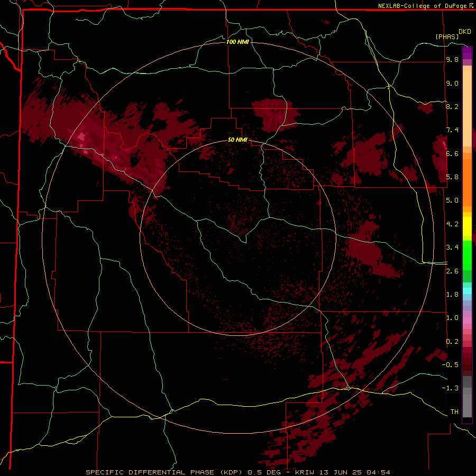Pick the pink segment of the color bar
The height and width of the screenshot is (476, 476).
click(467, 321)
